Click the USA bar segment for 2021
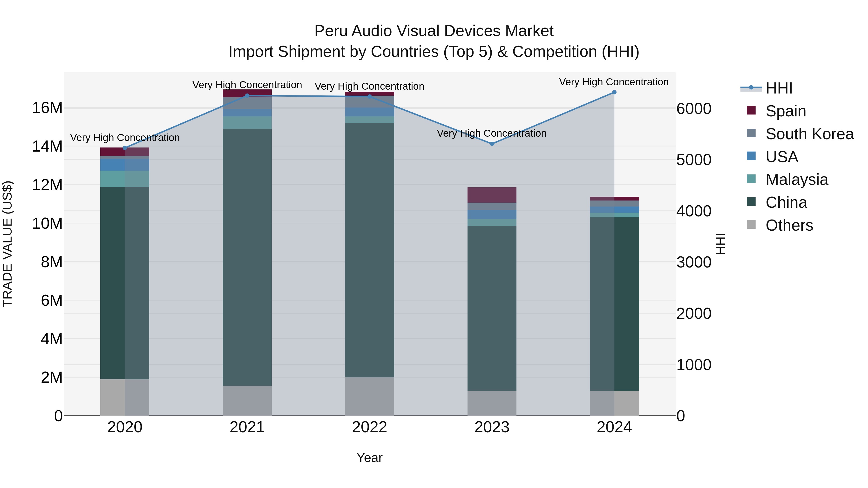Image resolution: width=868 pixels, height=488 pixels. [247, 113]
